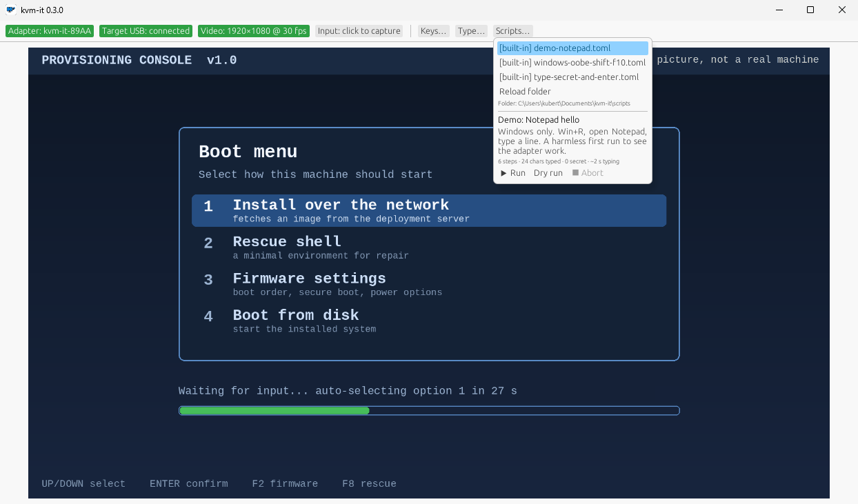Screen dimensions: 858x504
Task: Close the Scripts… dropdown menu
Action: 512,31
